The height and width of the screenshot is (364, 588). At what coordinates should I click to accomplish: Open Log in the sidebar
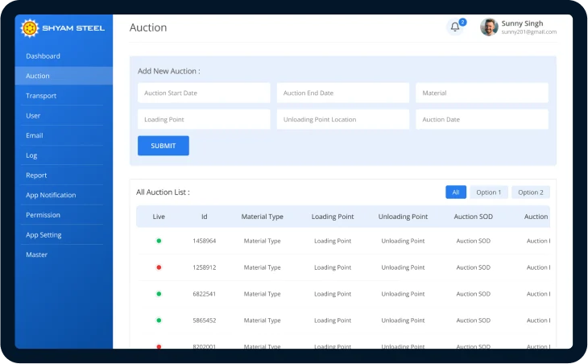[x=64, y=155]
